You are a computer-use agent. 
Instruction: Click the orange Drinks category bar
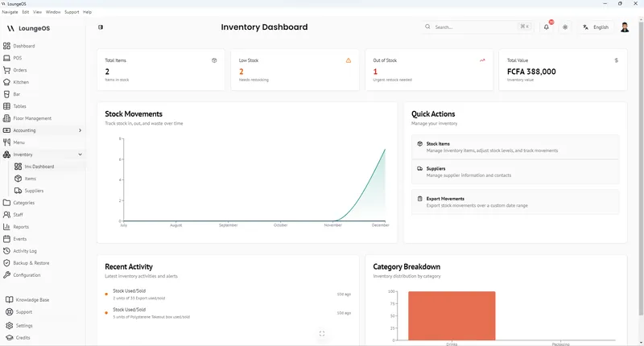(x=452, y=315)
